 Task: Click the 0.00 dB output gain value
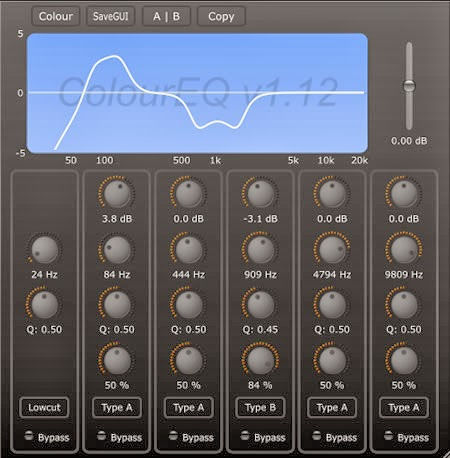409,141
